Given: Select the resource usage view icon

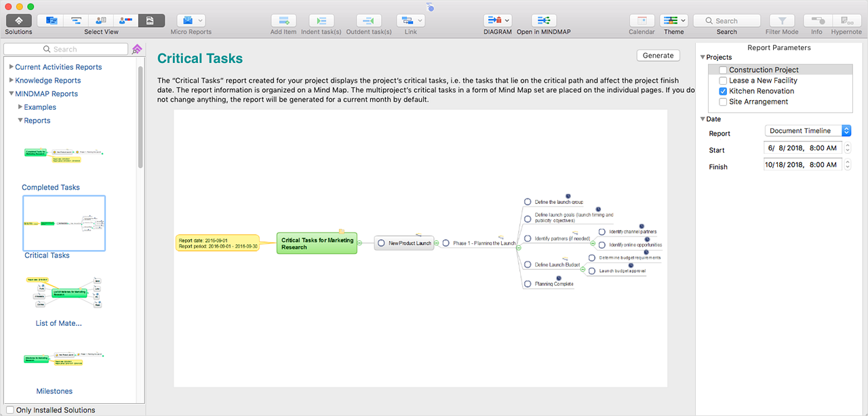Looking at the screenshot, I should 126,20.
